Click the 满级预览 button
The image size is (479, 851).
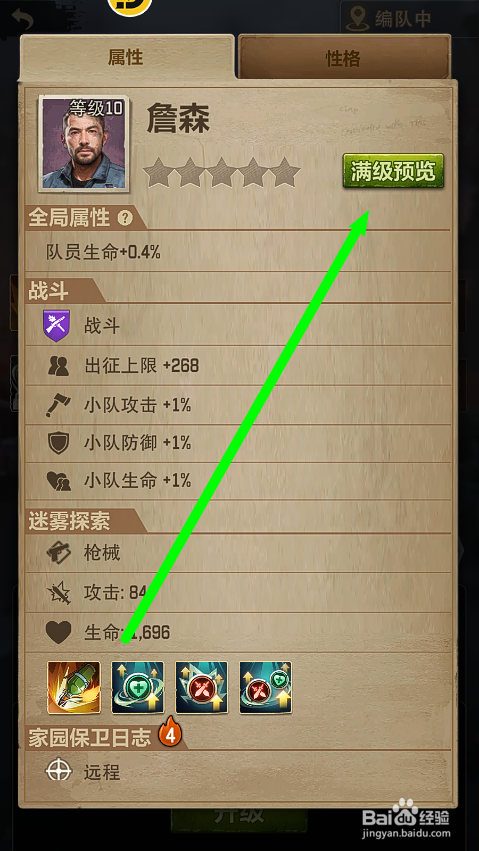tap(393, 171)
